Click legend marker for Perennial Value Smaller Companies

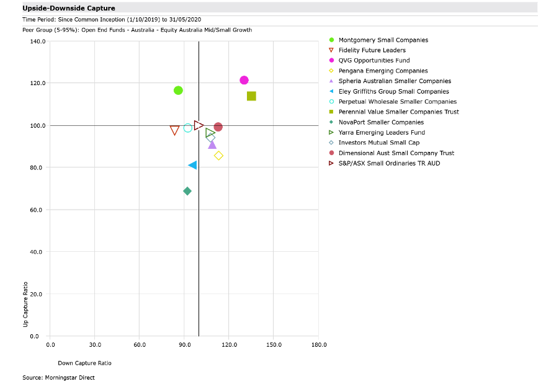click(331, 112)
